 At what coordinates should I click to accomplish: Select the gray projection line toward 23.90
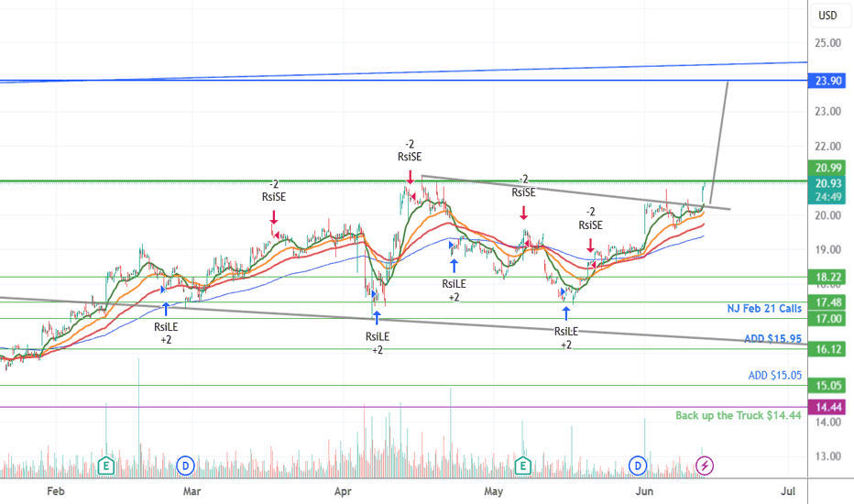pos(719,142)
